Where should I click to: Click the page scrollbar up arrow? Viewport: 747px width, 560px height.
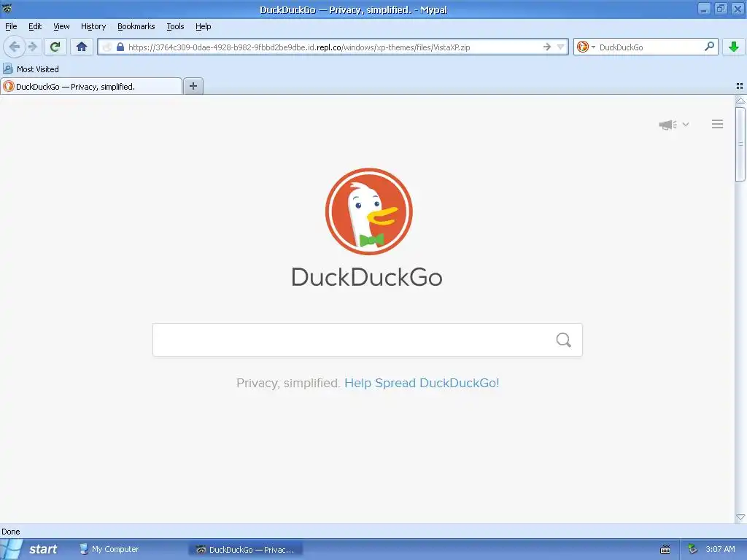pyautogui.click(x=740, y=101)
